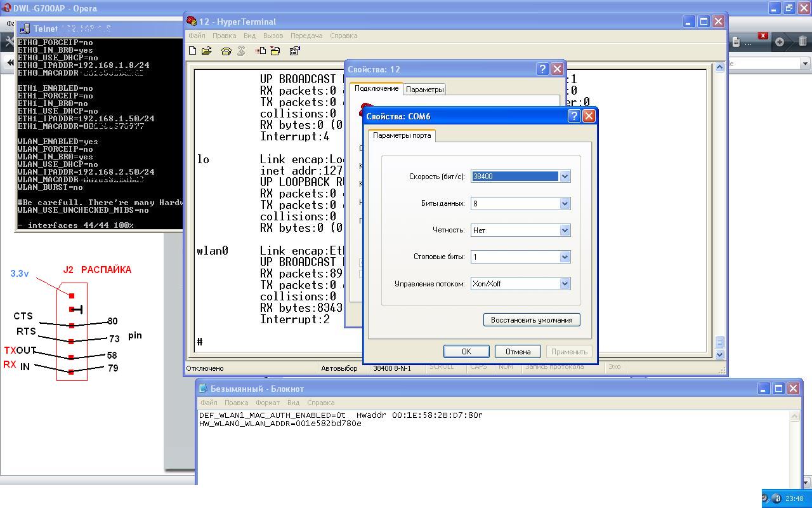
Task: Open the Стоповые биты dropdown
Action: (x=565, y=257)
